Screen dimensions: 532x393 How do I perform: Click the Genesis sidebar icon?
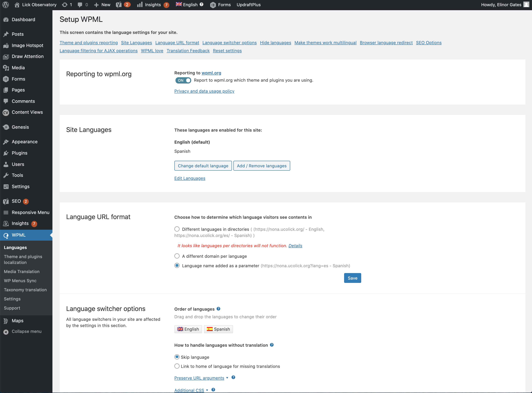pos(6,127)
